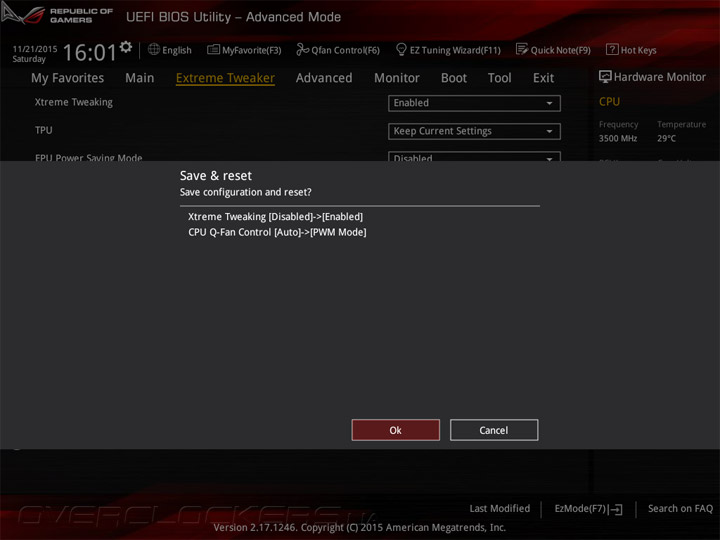Click the 11/21/2015 date text
Image resolution: width=720 pixels, height=540 pixels.
[x=35, y=49]
